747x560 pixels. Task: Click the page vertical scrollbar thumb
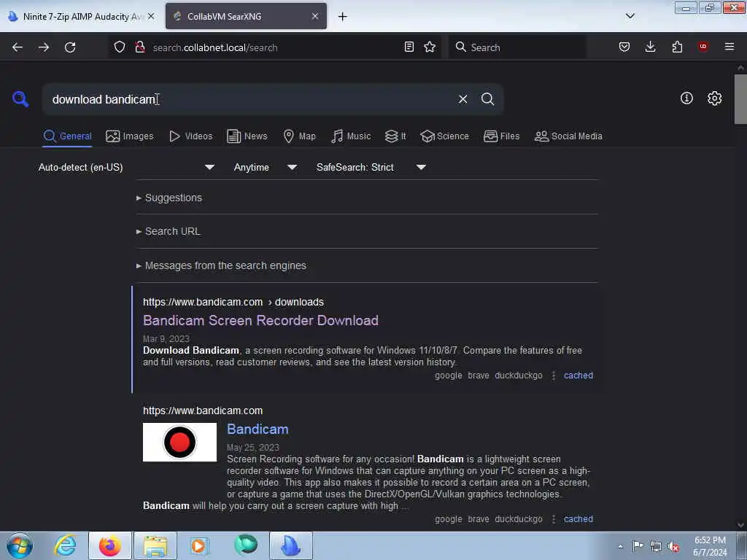pos(740,98)
